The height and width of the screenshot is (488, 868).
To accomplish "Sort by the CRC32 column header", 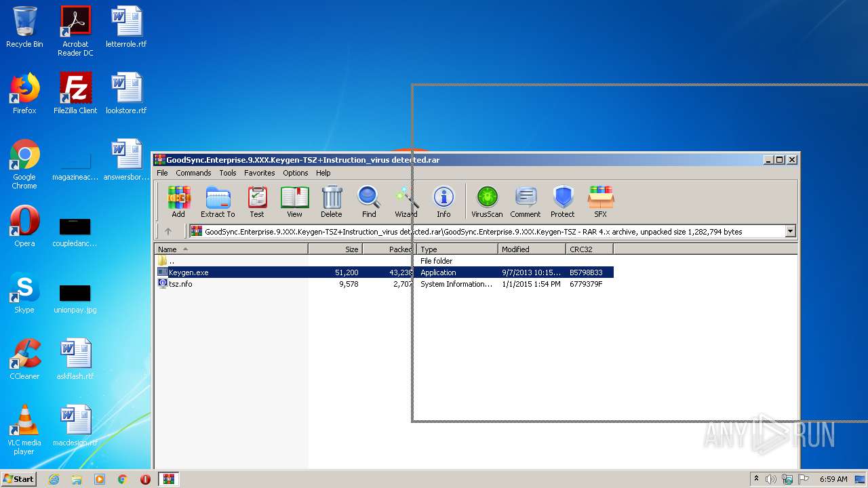I will [589, 249].
